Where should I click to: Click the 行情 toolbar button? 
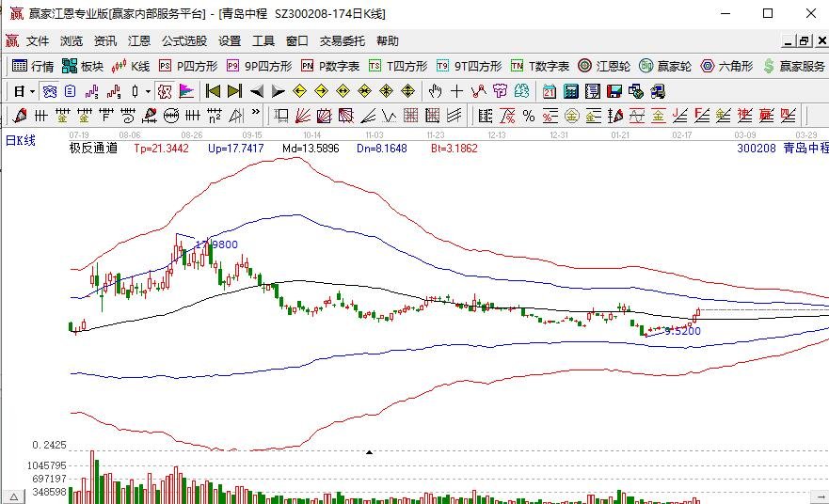coord(33,66)
